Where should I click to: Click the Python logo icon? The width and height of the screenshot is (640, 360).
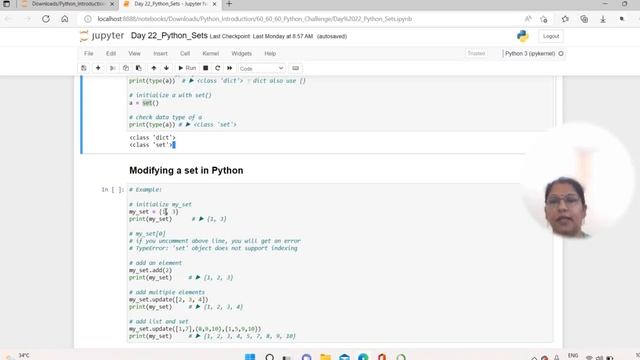pos(523,36)
